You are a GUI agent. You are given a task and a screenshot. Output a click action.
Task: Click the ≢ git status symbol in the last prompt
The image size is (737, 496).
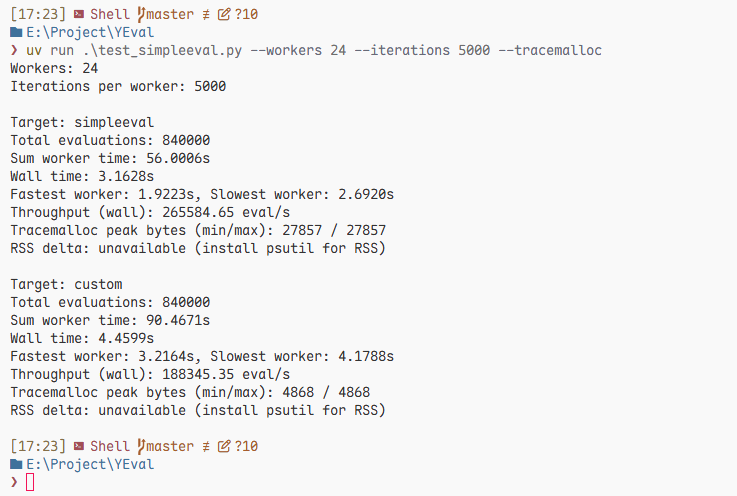(x=205, y=446)
